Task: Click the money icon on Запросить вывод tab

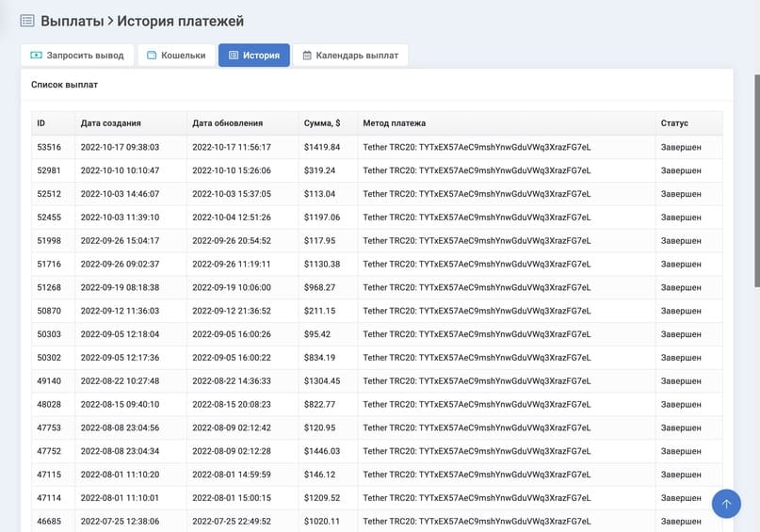Action: coord(36,56)
